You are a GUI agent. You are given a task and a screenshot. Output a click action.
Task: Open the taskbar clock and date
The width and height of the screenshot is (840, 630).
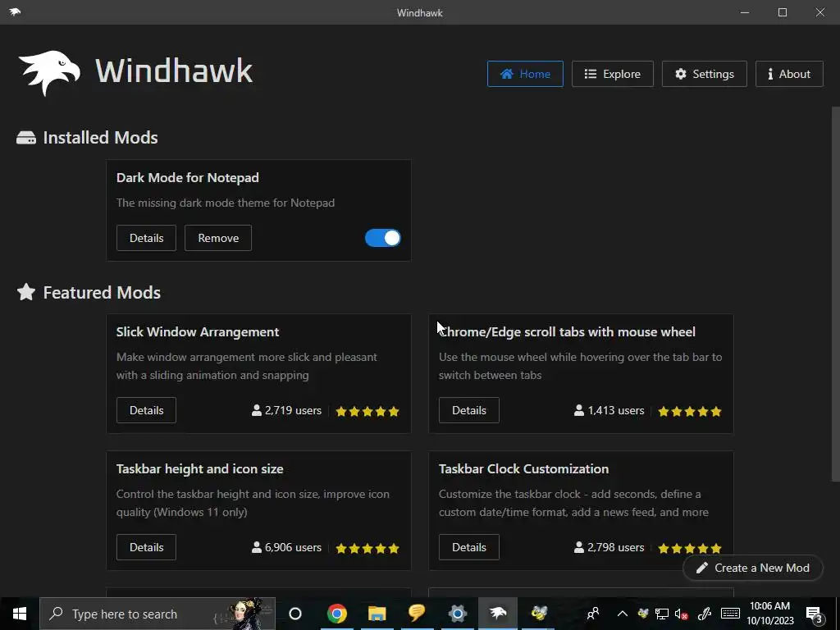tap(769, 614)
